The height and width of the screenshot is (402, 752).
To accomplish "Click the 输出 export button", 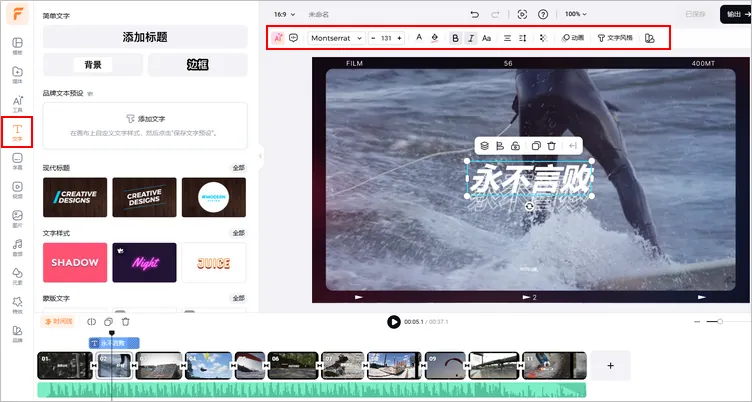I will pos(736,14).
